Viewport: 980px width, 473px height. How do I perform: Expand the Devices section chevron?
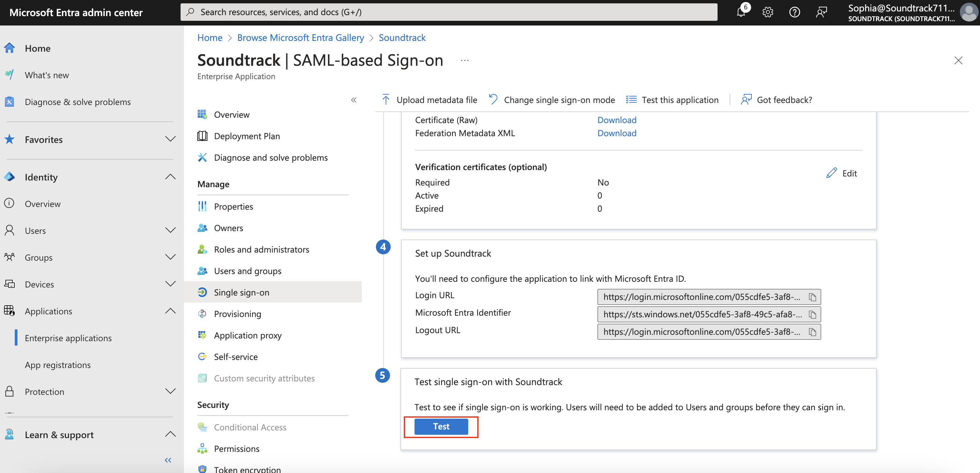point(170,284)
